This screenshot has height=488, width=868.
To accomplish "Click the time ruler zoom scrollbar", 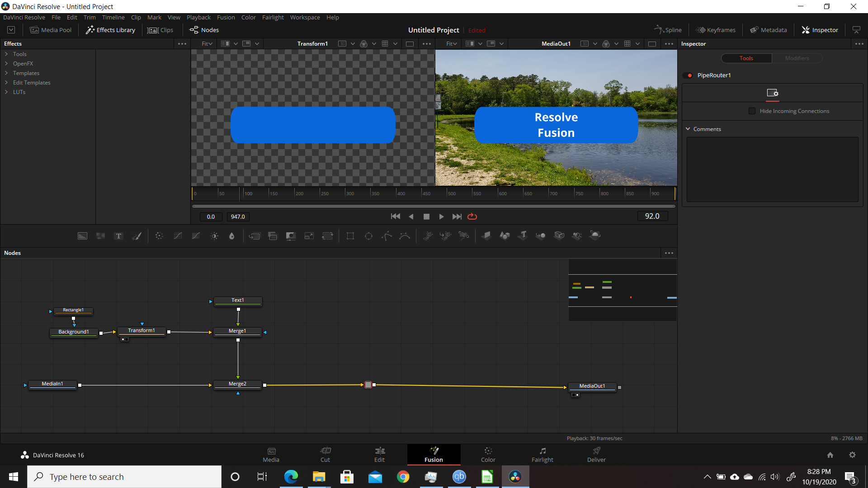I will 434,206.
